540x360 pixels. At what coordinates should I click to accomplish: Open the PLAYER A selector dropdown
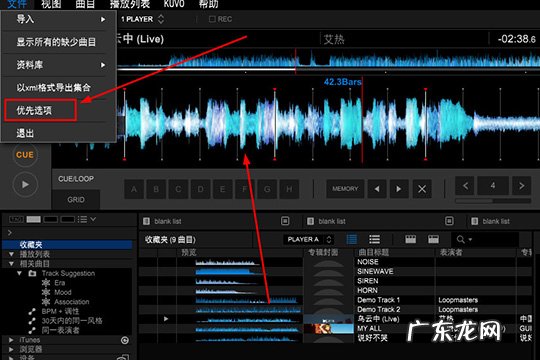309,239
